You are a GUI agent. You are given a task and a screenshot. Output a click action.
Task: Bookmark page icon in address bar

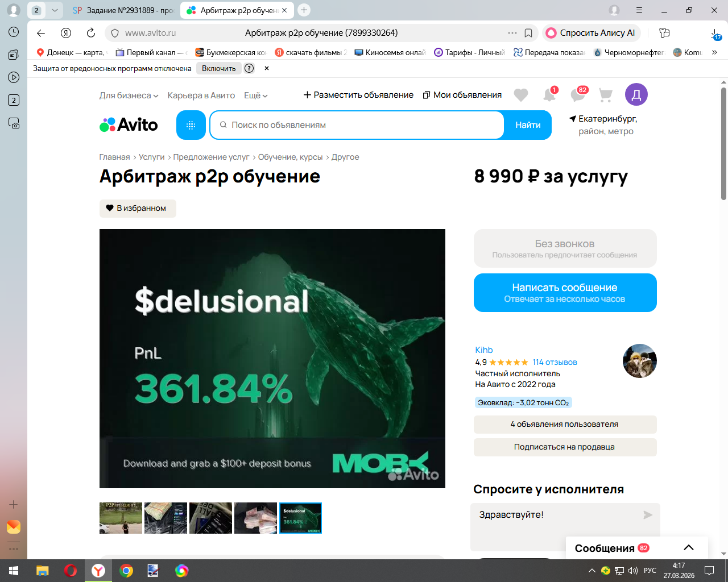coord(528,33)
